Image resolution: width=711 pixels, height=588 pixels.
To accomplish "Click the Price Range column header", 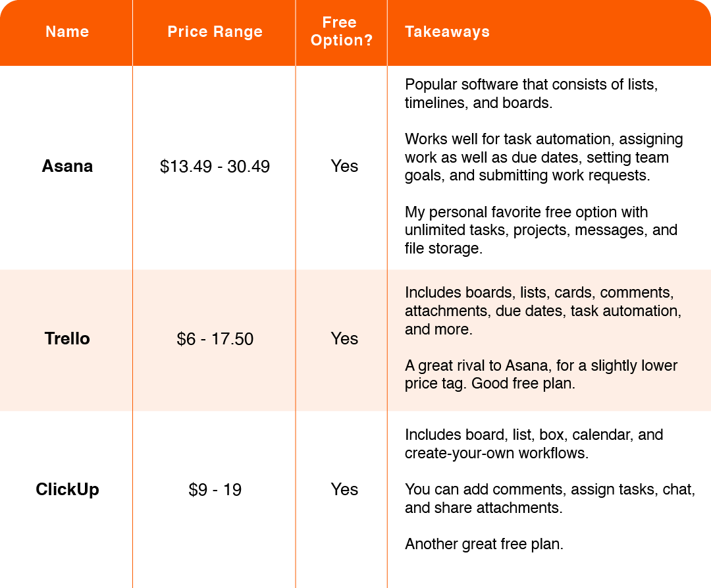I will (x=215, y=32).
